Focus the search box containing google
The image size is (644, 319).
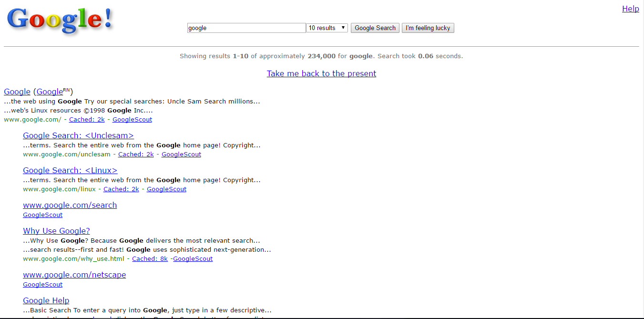tap(246, 28)
